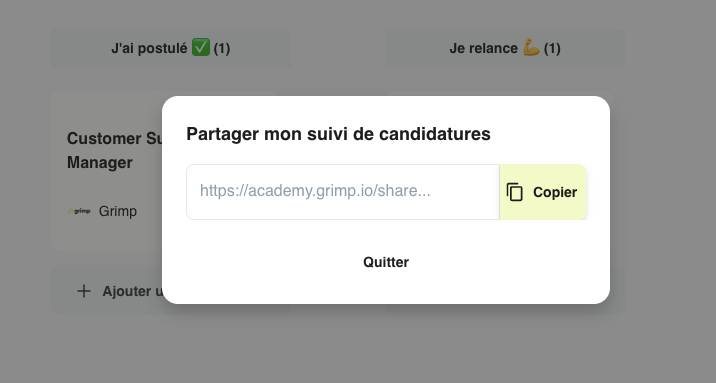Open the Customer Su... card title
The height and width of the screenshot is (383, 716).
point(115,138)
